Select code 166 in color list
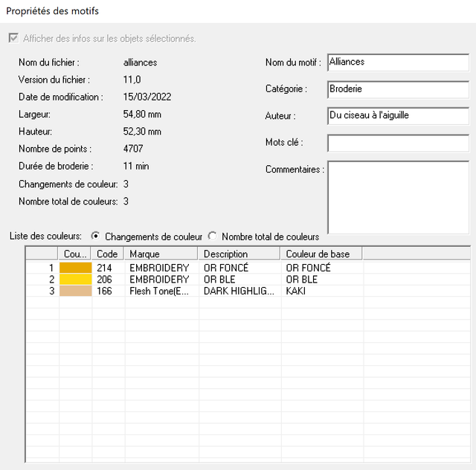The width and height of the screenshot is (476, 470). pyautogui.click(x=104, y=291)
